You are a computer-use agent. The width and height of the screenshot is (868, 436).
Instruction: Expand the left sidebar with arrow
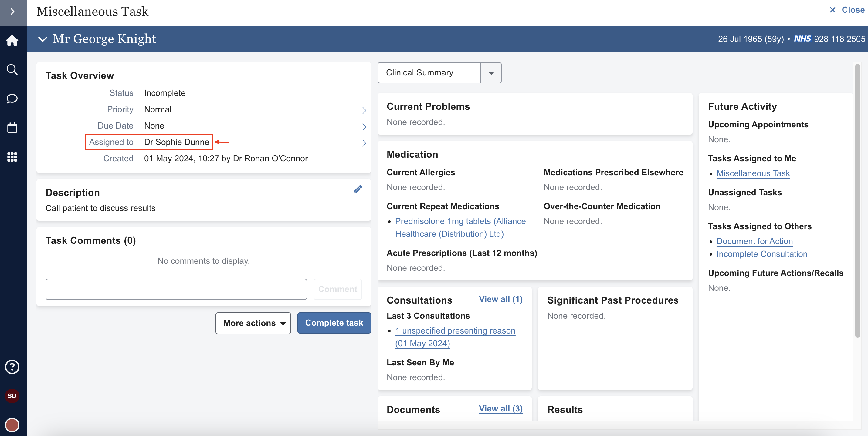coord(13,12)
